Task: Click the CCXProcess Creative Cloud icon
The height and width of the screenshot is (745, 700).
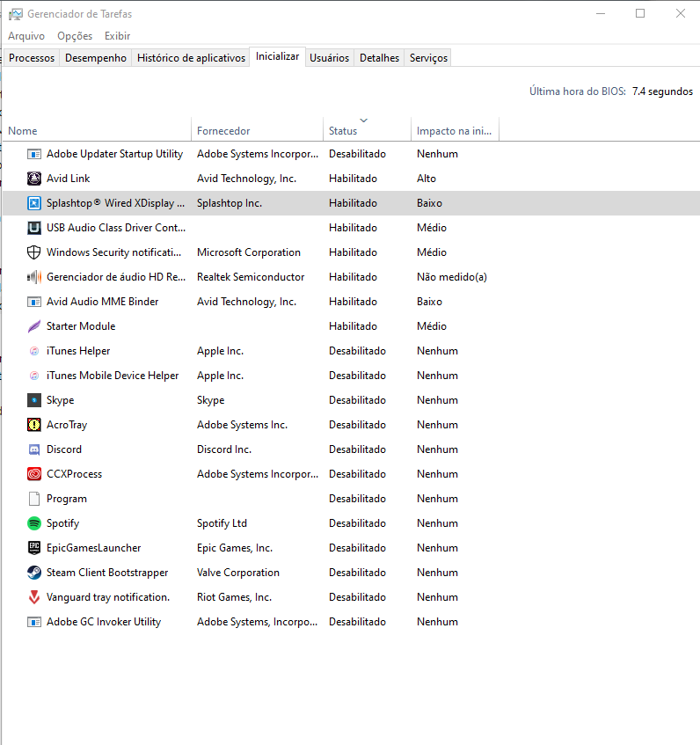Action: [34, 474]
